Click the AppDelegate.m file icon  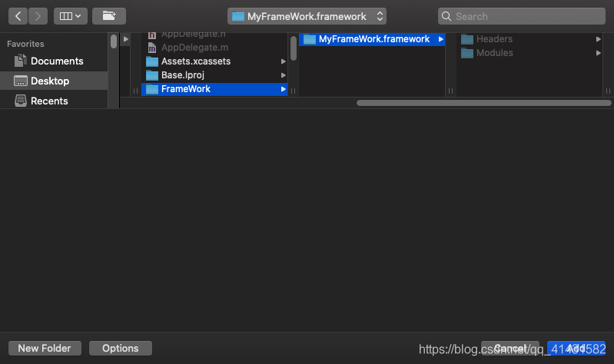click(x=152, y=48)
